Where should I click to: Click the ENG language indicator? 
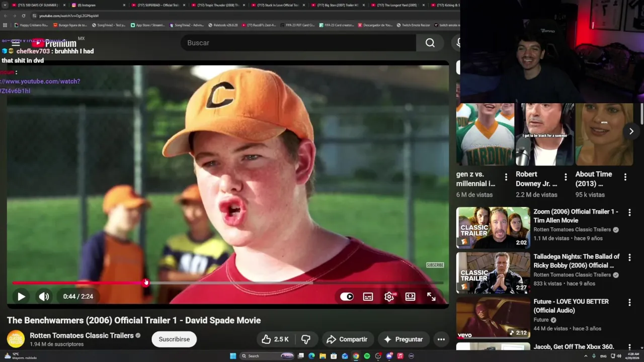(603, 356)
